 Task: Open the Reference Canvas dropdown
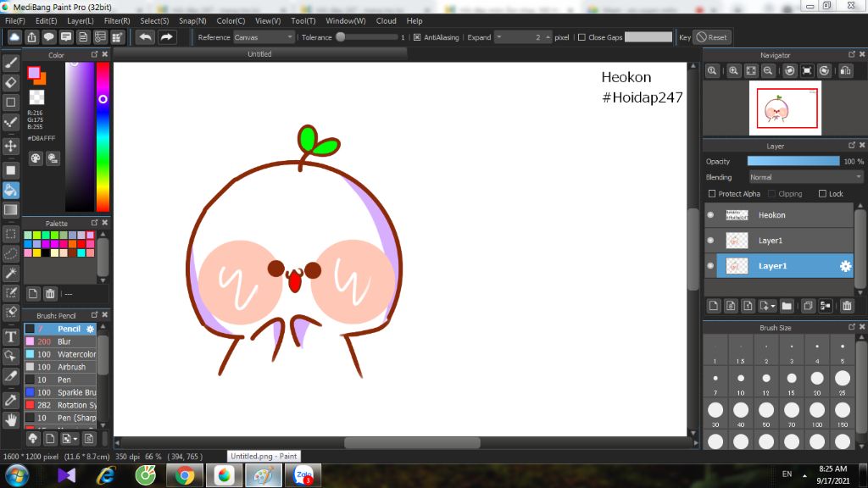pos(264,37)
